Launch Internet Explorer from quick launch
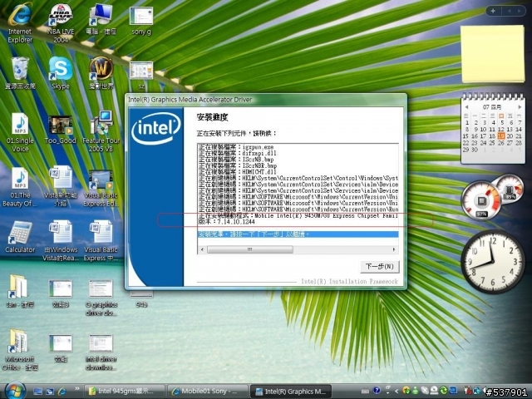The height and width of the screenshot is (399, 532). tap(62, 392)
